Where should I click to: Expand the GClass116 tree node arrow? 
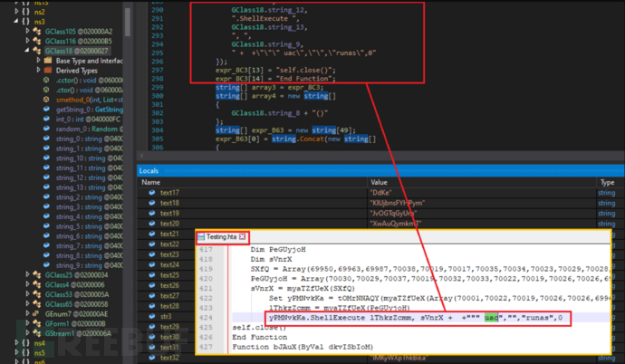(27, 41)
